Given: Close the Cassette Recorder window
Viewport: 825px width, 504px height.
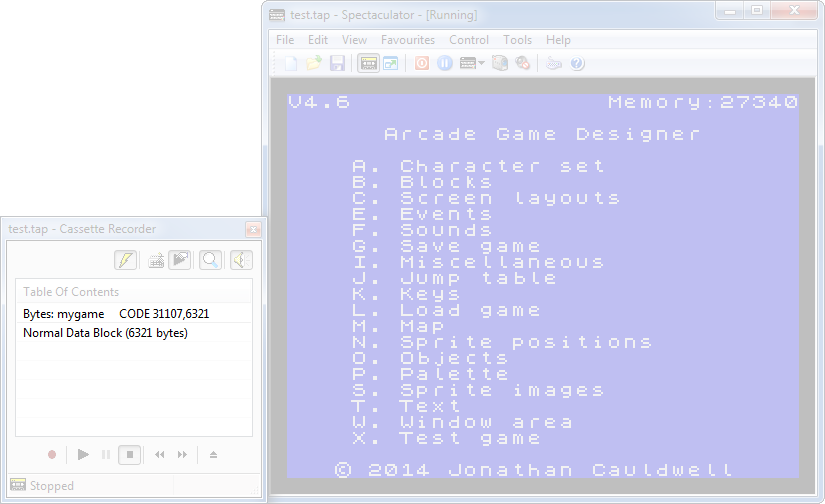Looking at the screenshot, I should point(253,229).
